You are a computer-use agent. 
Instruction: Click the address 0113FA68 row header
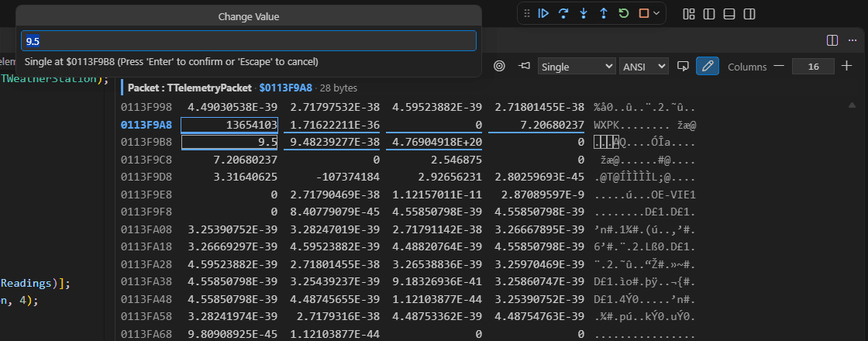146,334
